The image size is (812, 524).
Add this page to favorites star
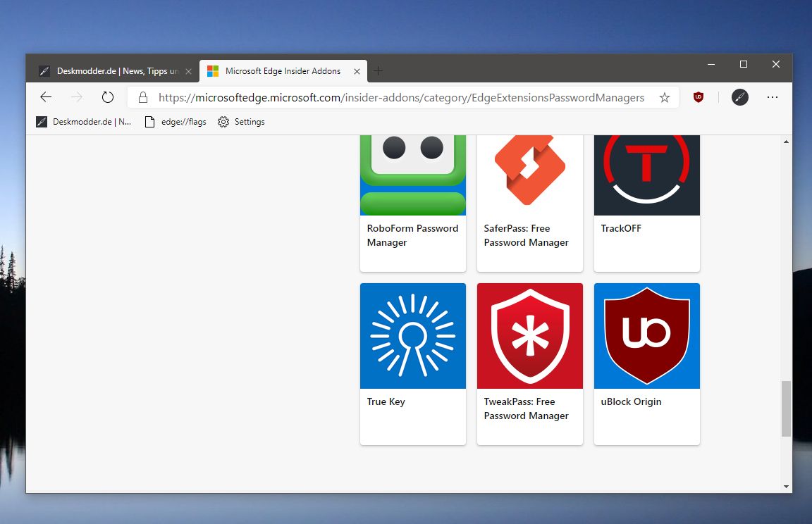point(665,97)
